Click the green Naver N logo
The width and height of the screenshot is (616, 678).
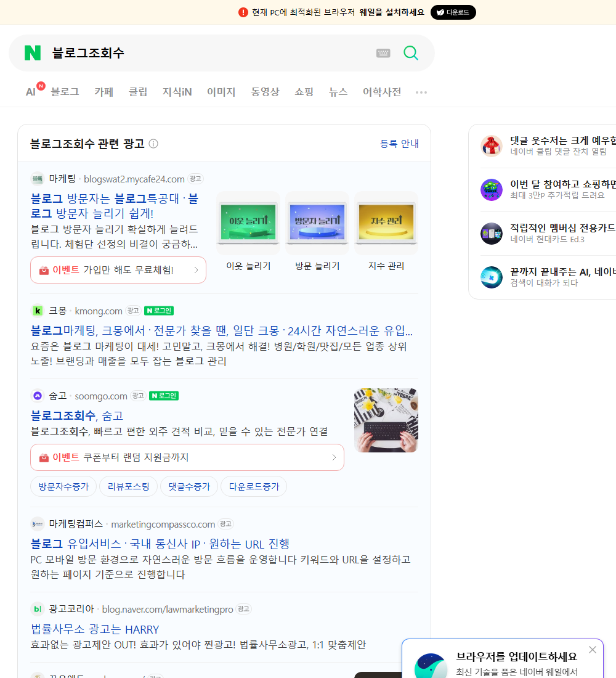point(33,53)
